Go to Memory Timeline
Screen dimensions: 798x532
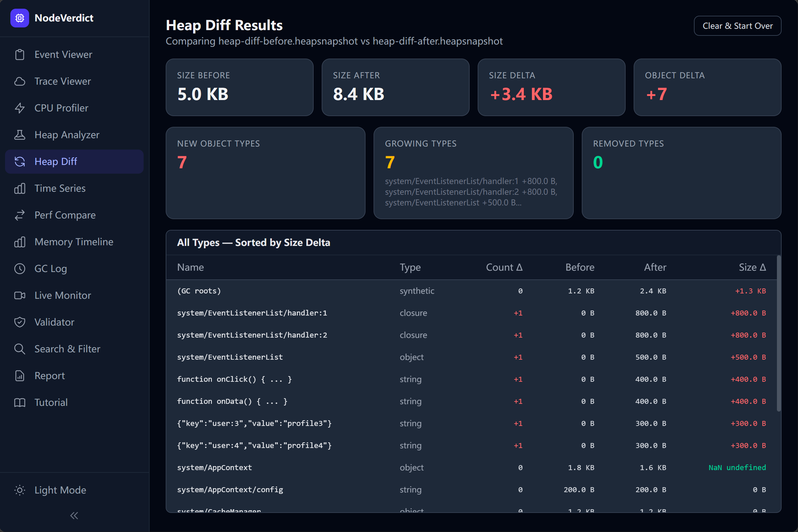tap(74, 242)
